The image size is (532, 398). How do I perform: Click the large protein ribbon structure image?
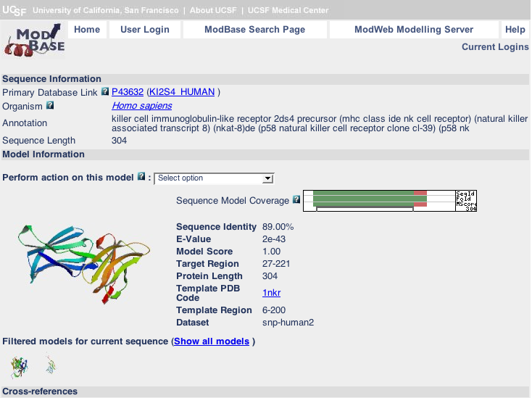tap(84, 261)
